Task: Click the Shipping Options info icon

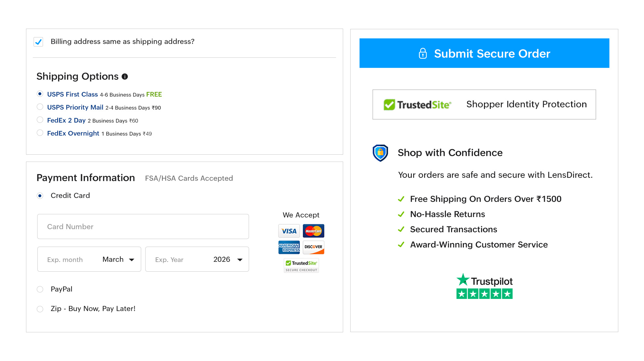Action: pos(125,77)
